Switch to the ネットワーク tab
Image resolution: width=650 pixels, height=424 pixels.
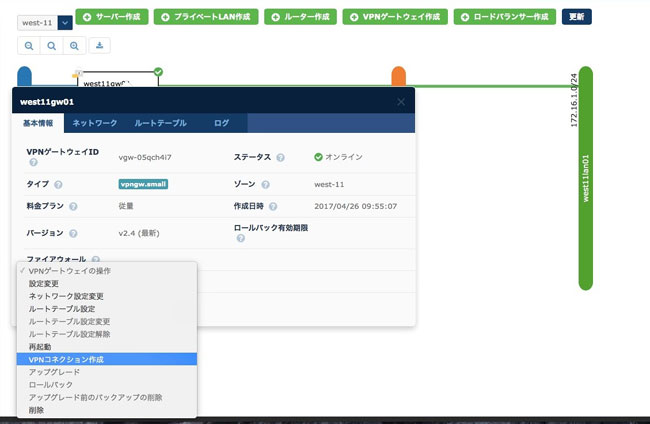(x=95, y=122)
